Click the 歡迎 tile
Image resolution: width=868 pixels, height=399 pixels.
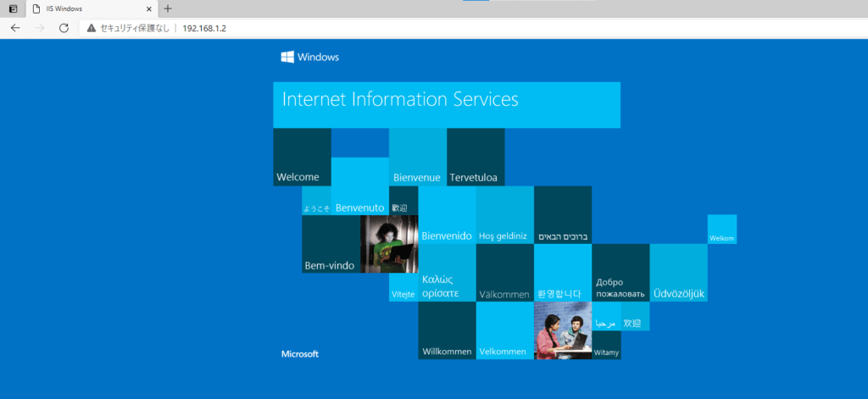(x=403, y=200)
